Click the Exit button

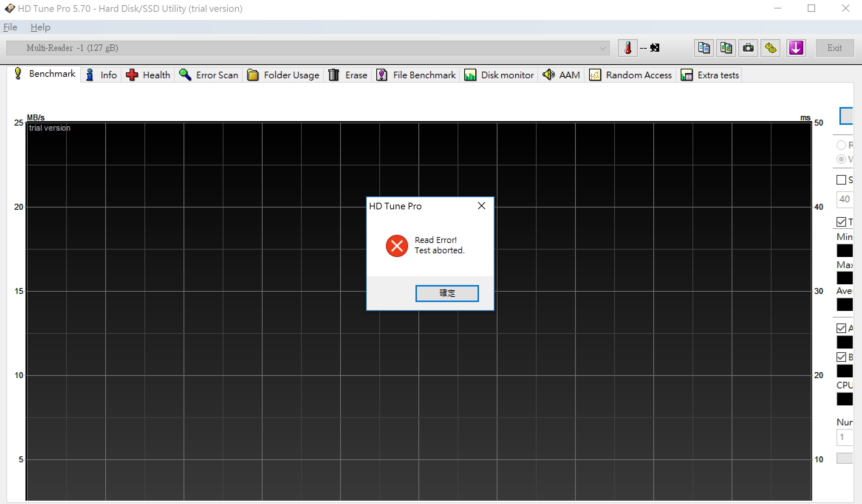click(835, 48)
